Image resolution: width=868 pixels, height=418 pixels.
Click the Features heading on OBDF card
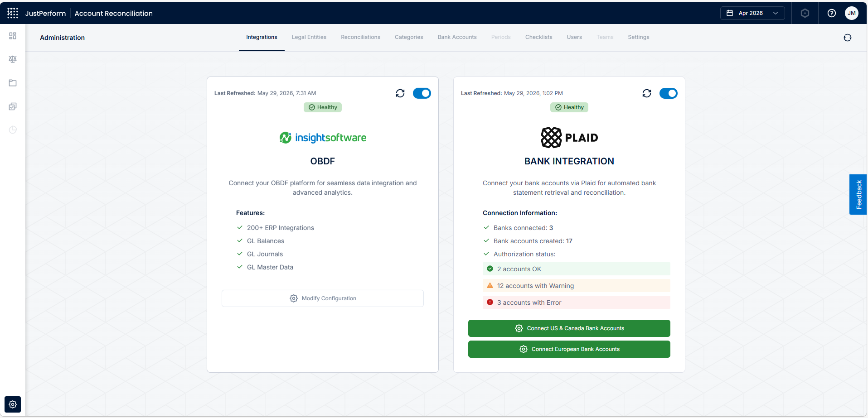(x=251, y=213)
